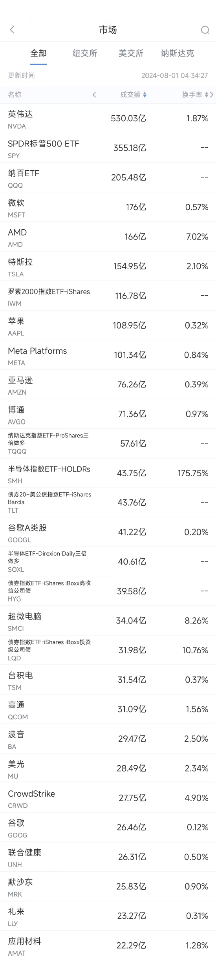Open the 超微电脑 SMCI row
Image resolution: width=216 pixels, height=980 pixels.
(108, 621)
